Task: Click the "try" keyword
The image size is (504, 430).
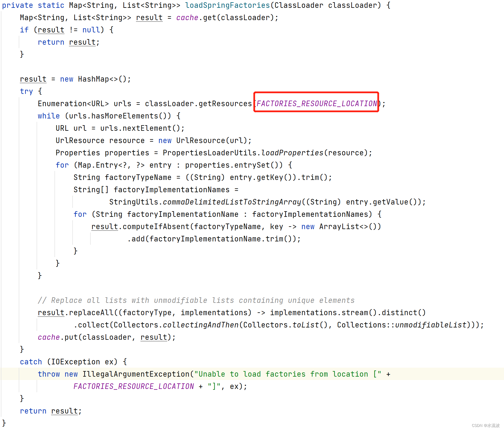Action: pos(26,91)
